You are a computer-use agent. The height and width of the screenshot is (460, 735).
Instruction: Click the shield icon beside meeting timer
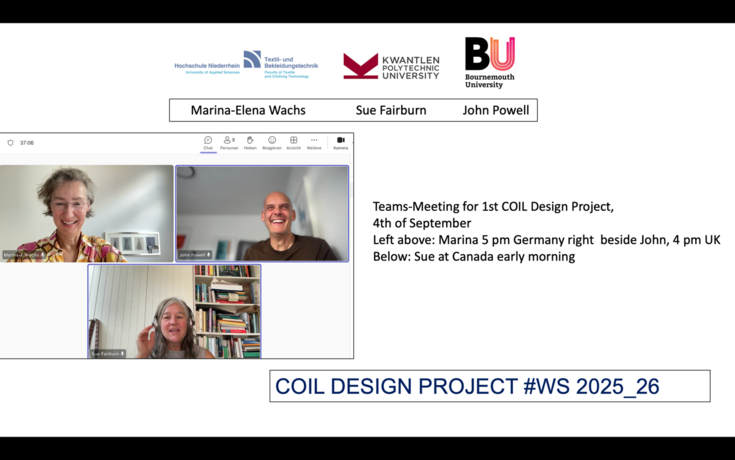(x=11, y=143)
